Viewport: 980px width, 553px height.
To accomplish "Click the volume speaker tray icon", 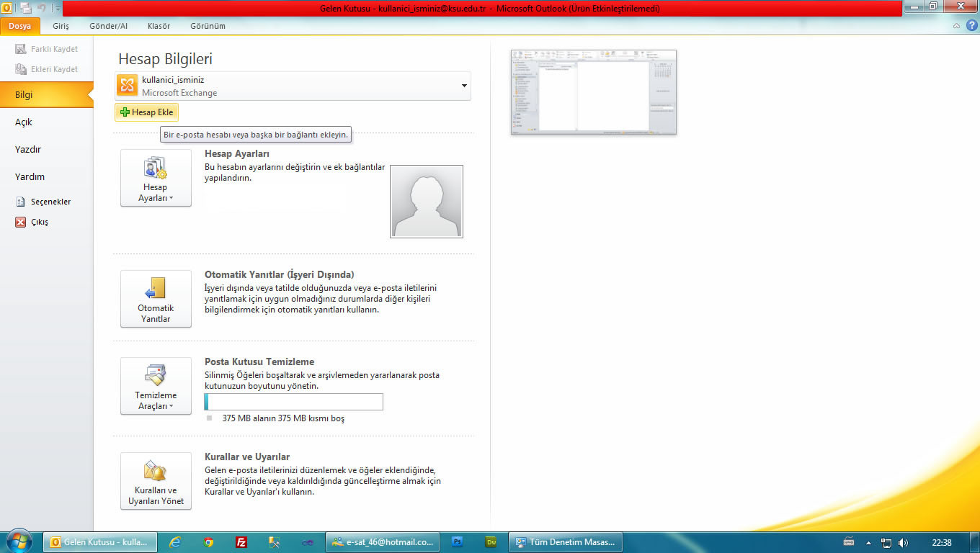I will 904,542.
